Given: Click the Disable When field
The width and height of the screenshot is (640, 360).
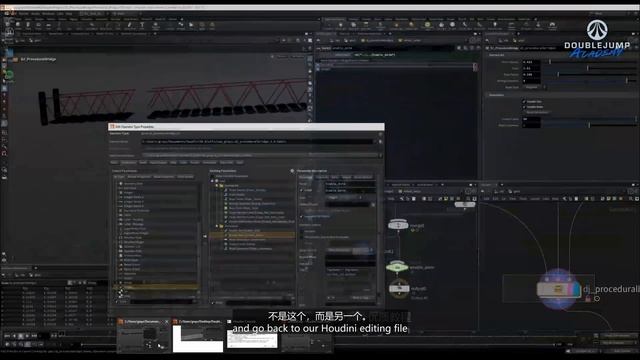Looking at the screenshot, I should coord(350,257).
